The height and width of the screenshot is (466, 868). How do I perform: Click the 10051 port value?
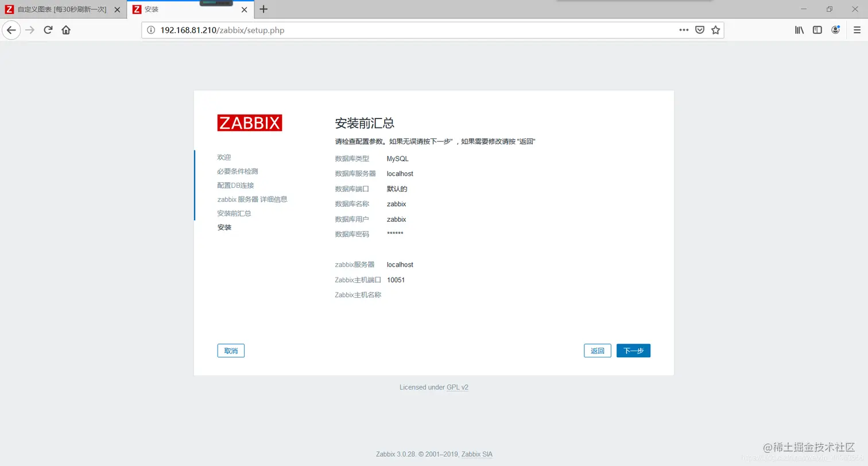point(396,280)
